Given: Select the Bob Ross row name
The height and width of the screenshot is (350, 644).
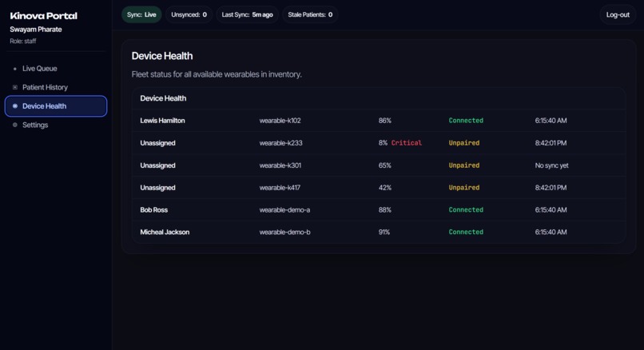Looking at the screenshot, I should tap(153, 209).
